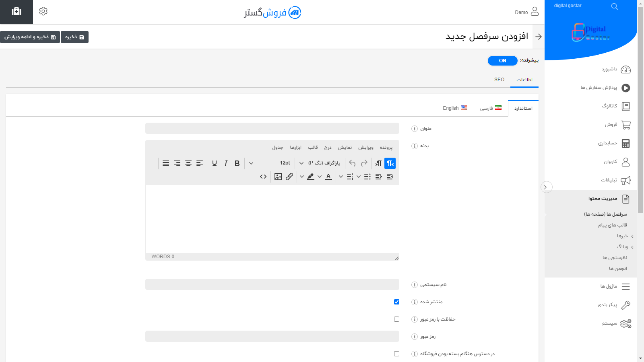Open the درج menu in the editor
This screenshot has height=362, width=644.
(328, 147)
